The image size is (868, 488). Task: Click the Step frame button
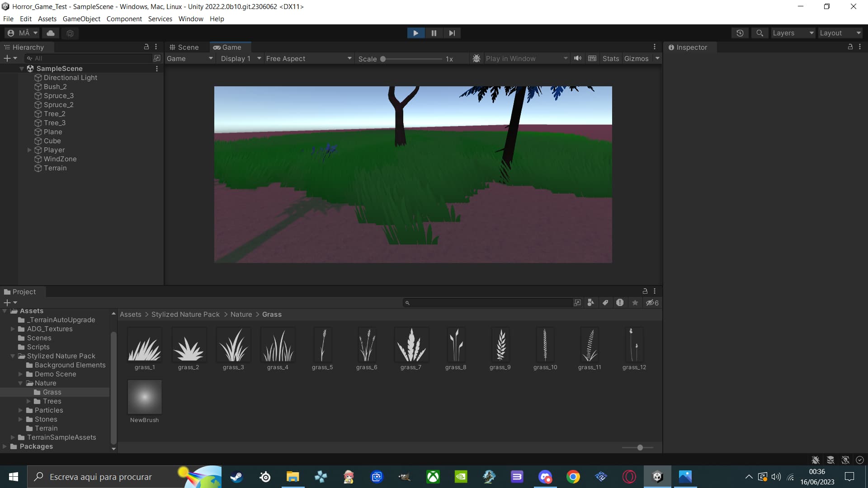(x=452, y=33)
